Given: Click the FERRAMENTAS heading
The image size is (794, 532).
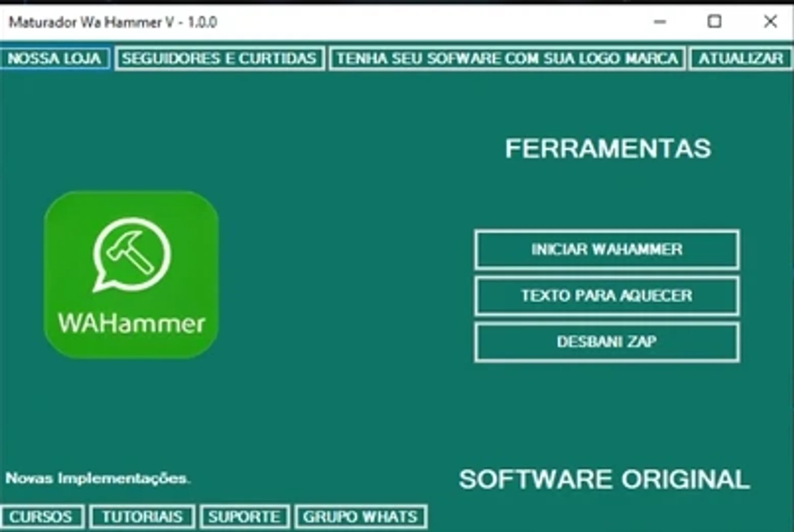Looking at the screenshot, I should coord(608,149).
